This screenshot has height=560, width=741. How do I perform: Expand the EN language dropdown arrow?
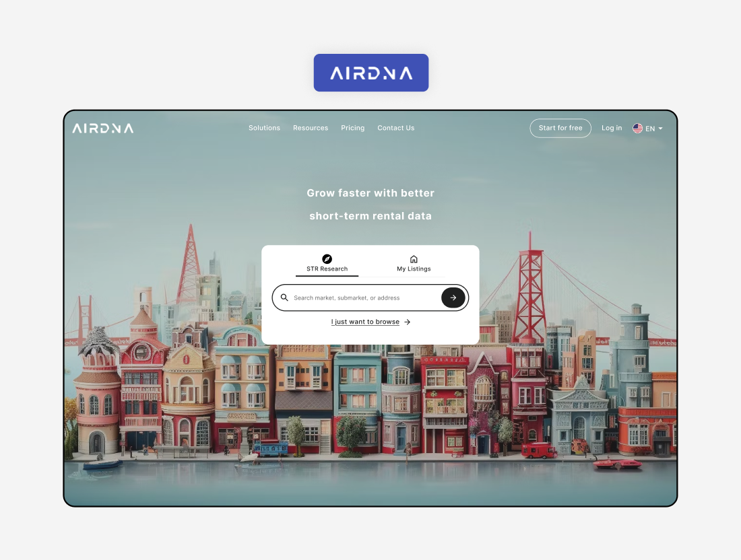coord(660,129)
